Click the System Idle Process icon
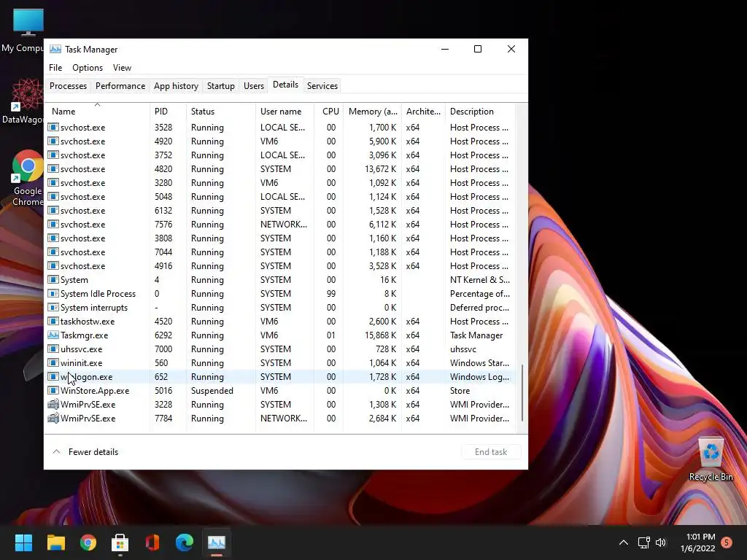The image size is (747, 560). pyautogui.click(x=53, y=293)
